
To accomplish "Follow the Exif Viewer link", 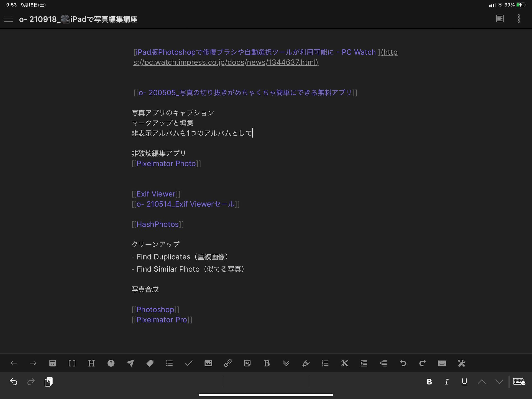I will tap(156, 194).
